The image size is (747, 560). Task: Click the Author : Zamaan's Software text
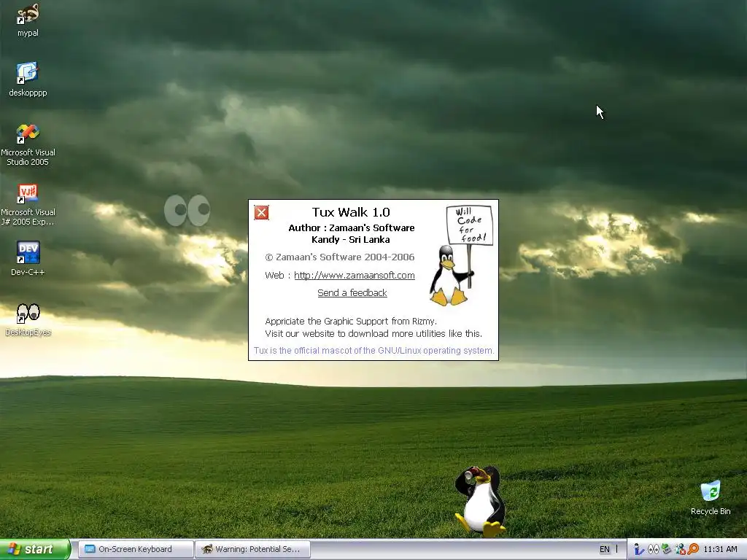pyautogui.click(x=352, y=227)
